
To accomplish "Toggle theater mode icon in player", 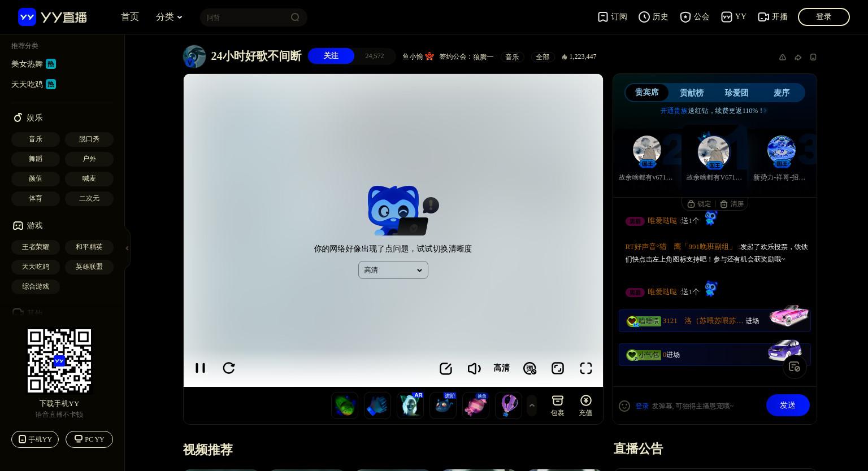I will (558, 369).
